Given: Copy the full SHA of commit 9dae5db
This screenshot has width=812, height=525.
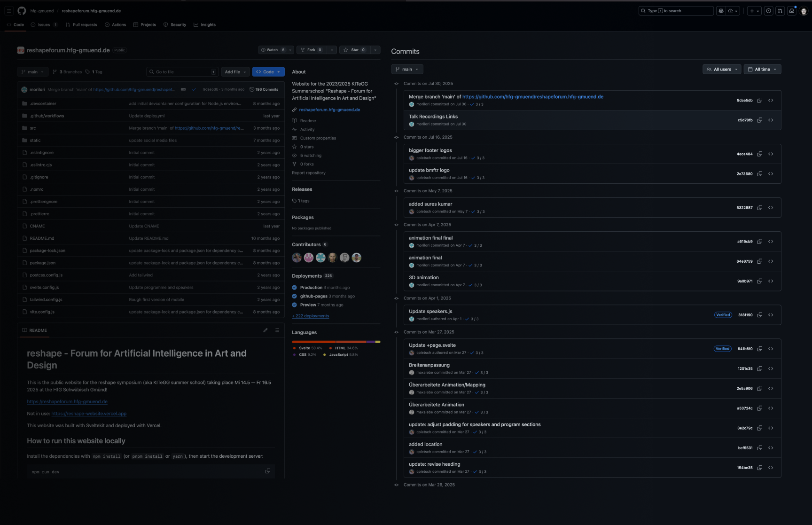Looking at the screenshot, I should tap(760, 100).
